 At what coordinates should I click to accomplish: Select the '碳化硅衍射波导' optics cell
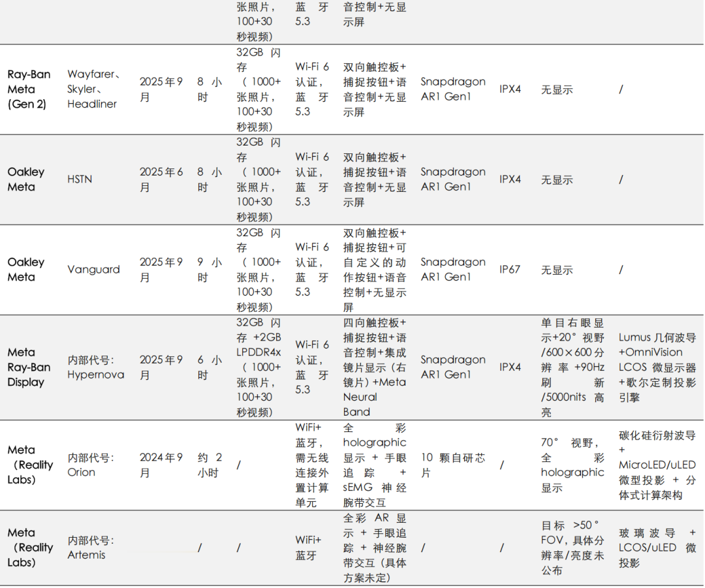(657, 465)
